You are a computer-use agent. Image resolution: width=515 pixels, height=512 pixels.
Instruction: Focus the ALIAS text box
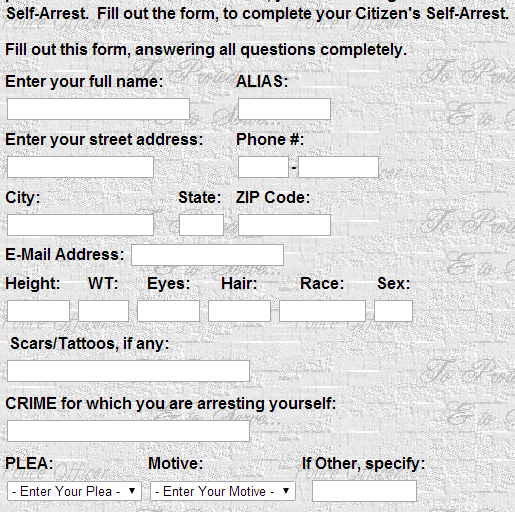(284, 109)
